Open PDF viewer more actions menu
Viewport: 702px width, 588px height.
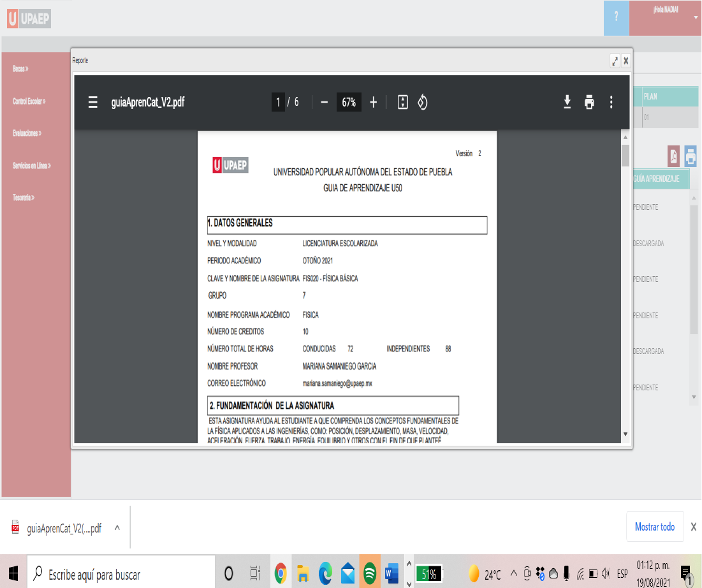point(611,102)
